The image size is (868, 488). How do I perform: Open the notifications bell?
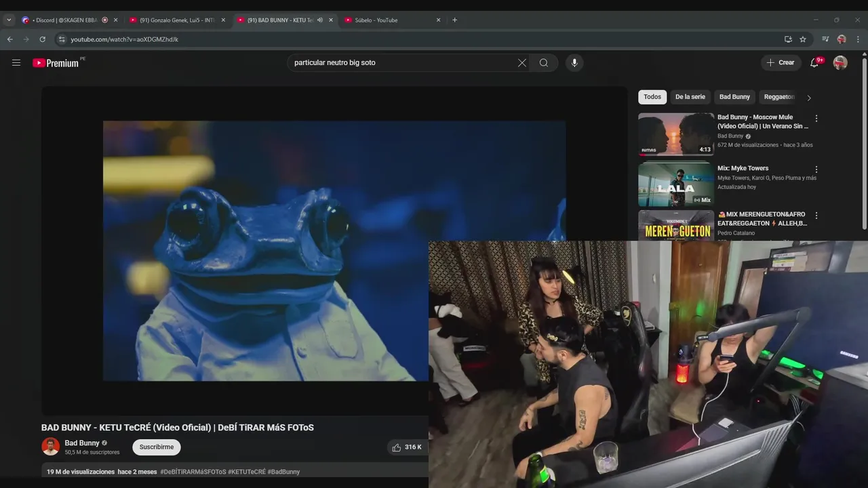coord(814,62)
